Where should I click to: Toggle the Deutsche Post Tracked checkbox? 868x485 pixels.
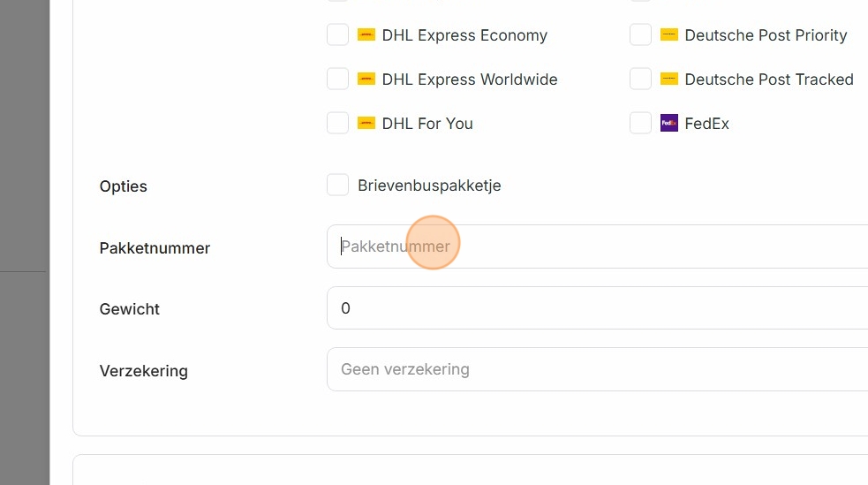[x=640, y=80]
